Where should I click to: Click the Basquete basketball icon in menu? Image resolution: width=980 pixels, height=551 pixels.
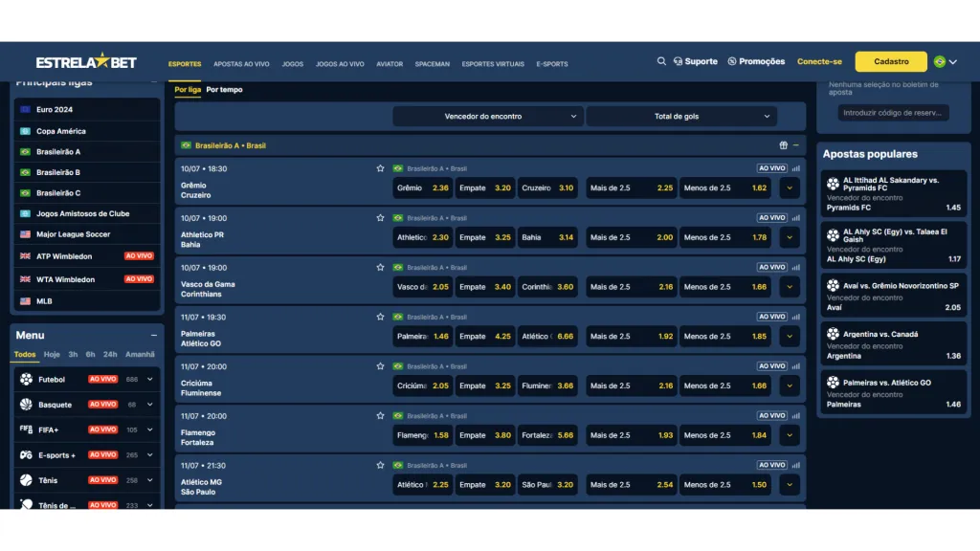pyautogui.click(x=26, y=405)
